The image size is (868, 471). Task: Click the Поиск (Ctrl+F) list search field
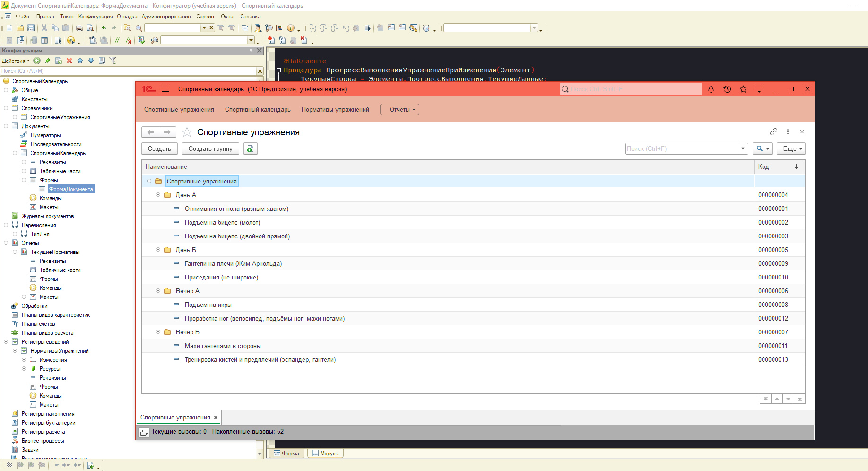(682, 148)
